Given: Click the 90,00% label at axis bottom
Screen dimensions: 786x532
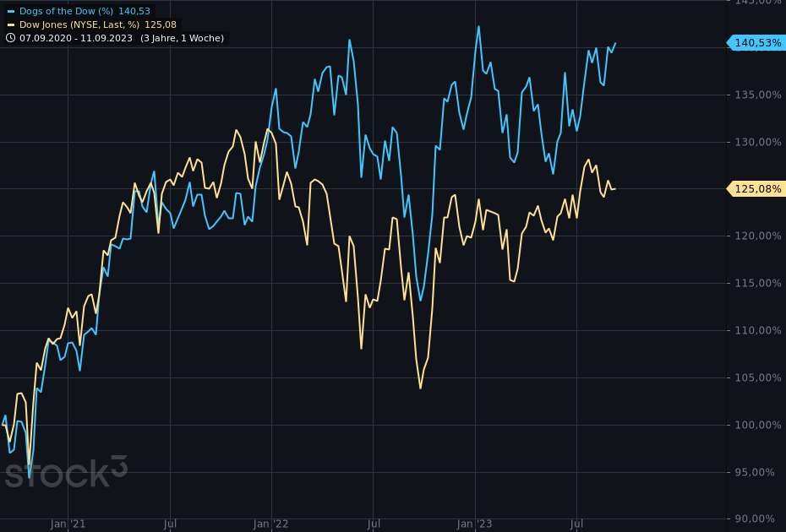Looking at the screenshot, I should click(x=758, y=518).
